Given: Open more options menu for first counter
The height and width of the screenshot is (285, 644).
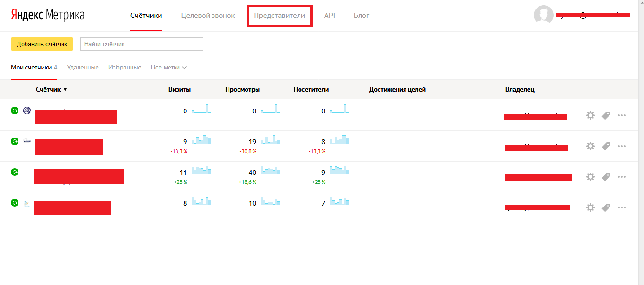Looking at the screenshot, I should 622,115.
